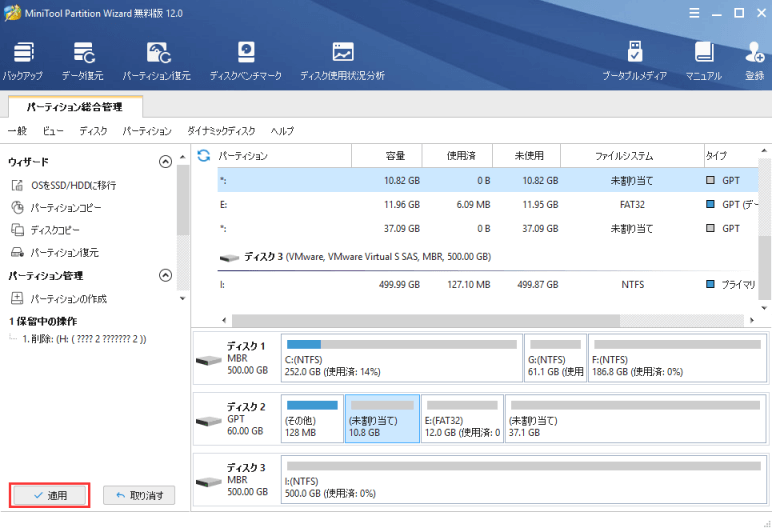Select the パーティション総合管理 tab
This screenshot has width=772, height=528.
pos(76,105)
